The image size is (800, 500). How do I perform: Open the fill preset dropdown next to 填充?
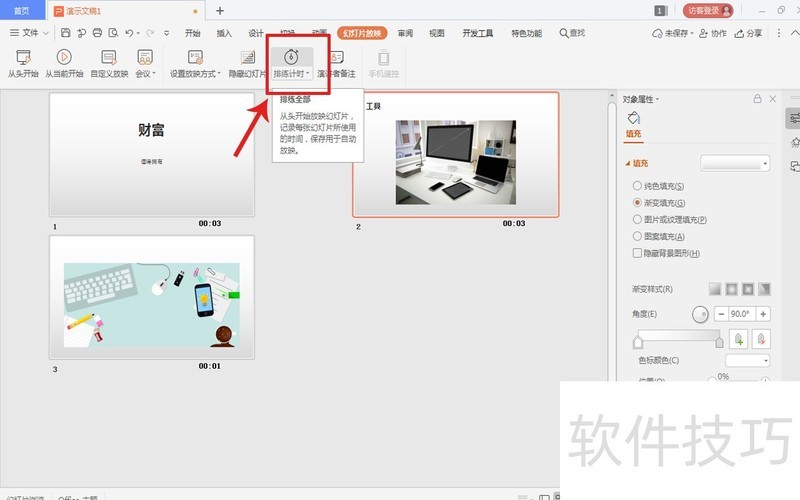point(735,163)
